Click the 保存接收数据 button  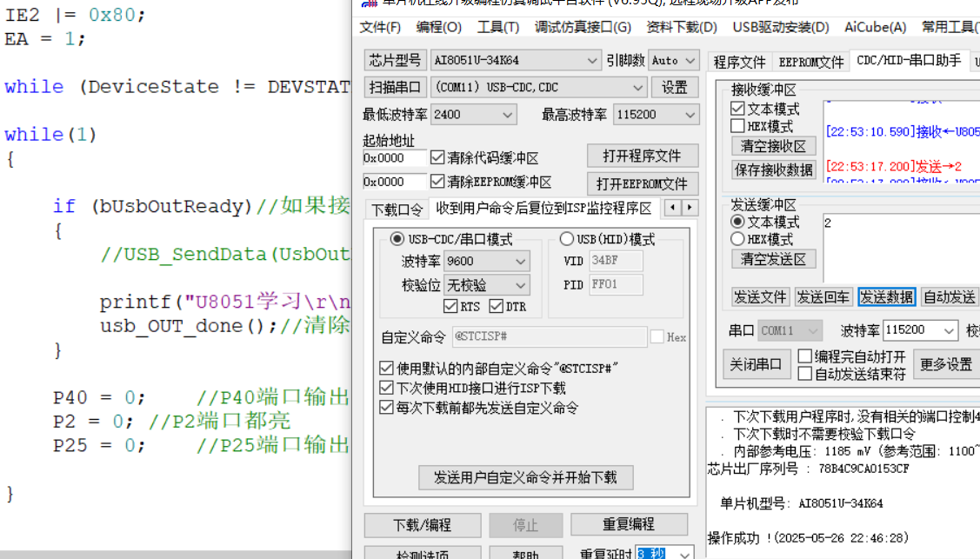(x=774, y=170)
